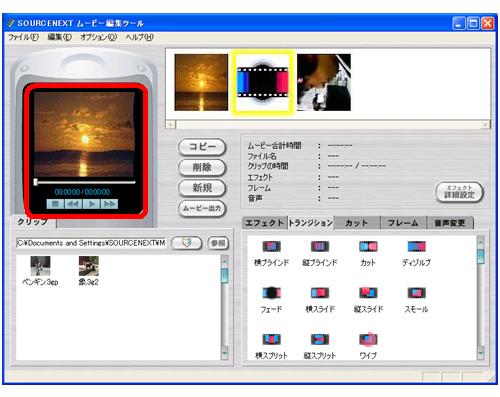
Task: Click the stop playback button
Action: click(55, 204)
